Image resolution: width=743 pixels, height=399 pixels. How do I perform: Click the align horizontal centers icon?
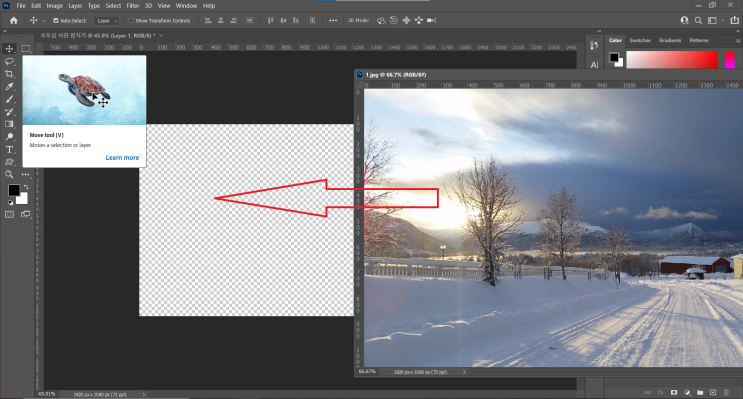[221, 20]
